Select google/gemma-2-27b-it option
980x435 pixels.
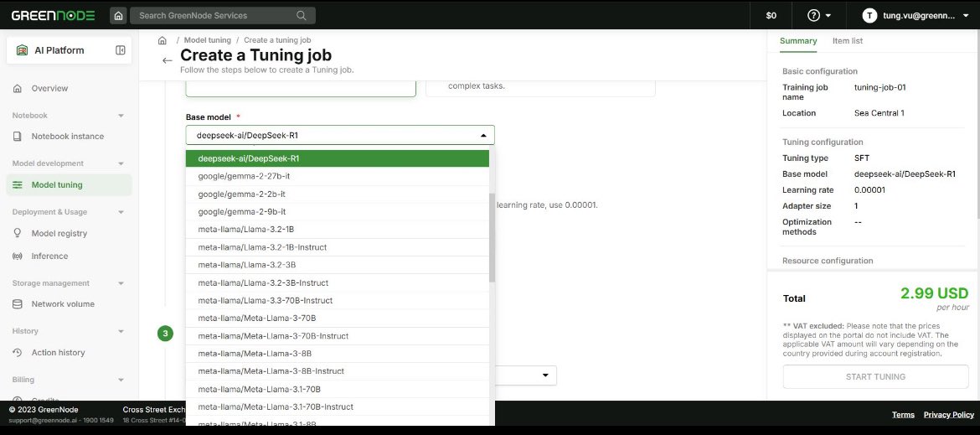pyautogui.click(x=338, y=176)
